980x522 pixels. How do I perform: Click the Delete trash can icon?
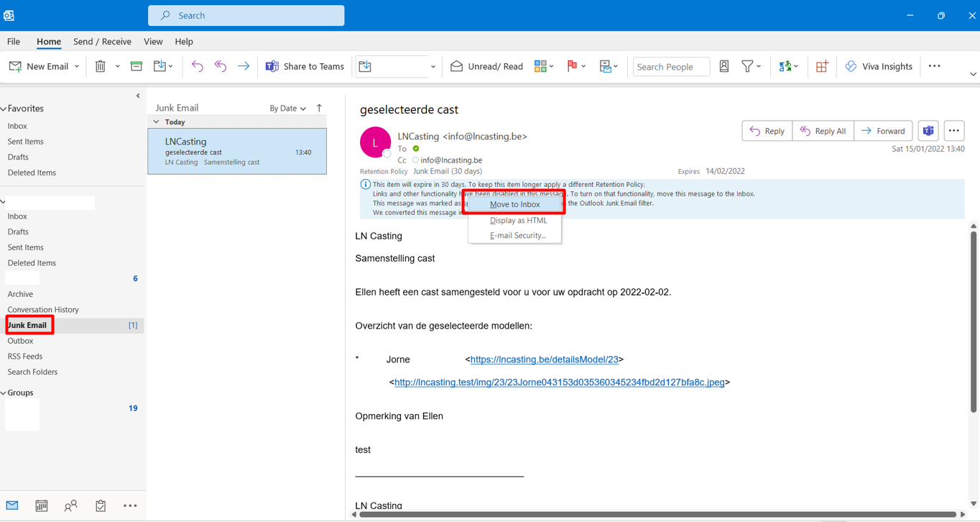(101, 66)
